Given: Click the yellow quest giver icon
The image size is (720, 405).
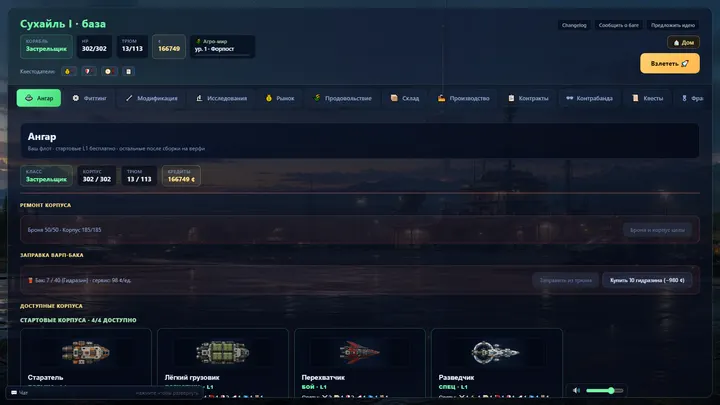Looking at the screenshot, I should point(68,72).
